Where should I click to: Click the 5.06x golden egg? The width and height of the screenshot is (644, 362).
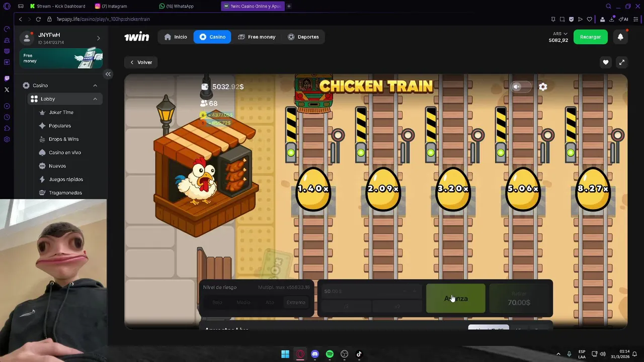(x=523, y=189)
